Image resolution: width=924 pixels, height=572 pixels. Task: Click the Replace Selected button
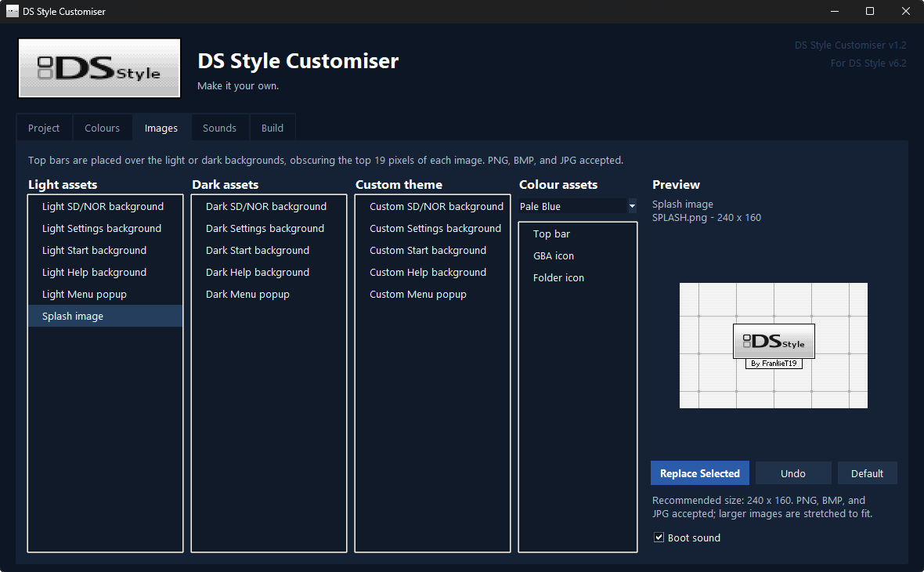pos(699,473)
